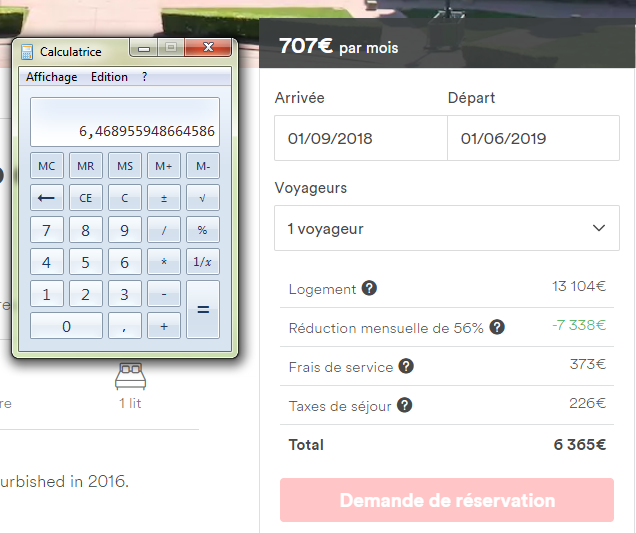Click the Calculatrice title bar icon
Viewport: 636px width, 533px height.
27,52
